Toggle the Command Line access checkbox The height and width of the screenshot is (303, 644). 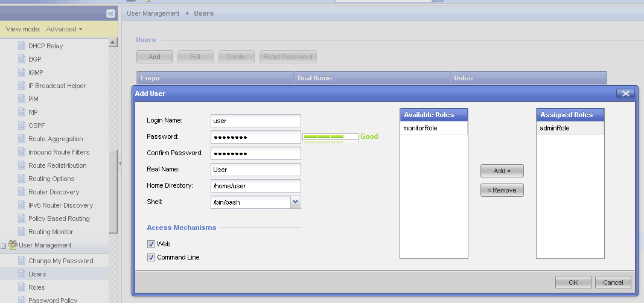click(x=151, y=258)
